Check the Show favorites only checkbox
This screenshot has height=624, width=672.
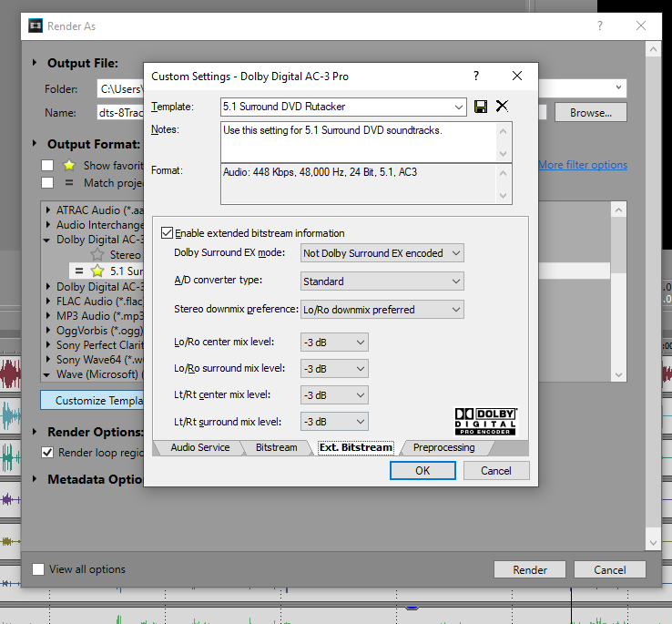tap(47, 166)
